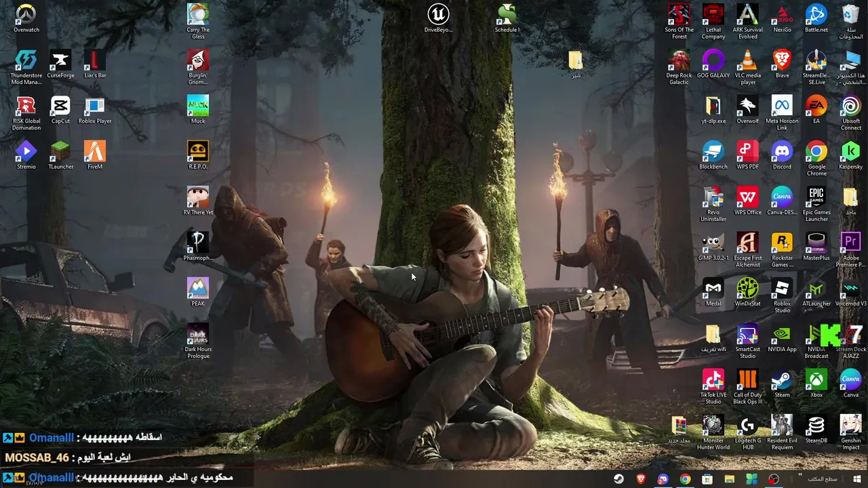Select the PEAK game icon
Image resolution: width=868 pixels, height=488 pixels.
click(198, 292)
